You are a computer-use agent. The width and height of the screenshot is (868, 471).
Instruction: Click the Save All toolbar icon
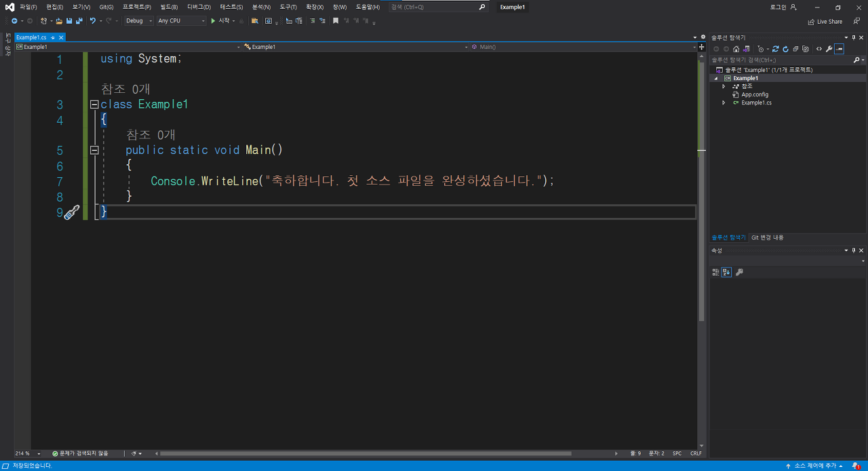(x=79, y=21)
